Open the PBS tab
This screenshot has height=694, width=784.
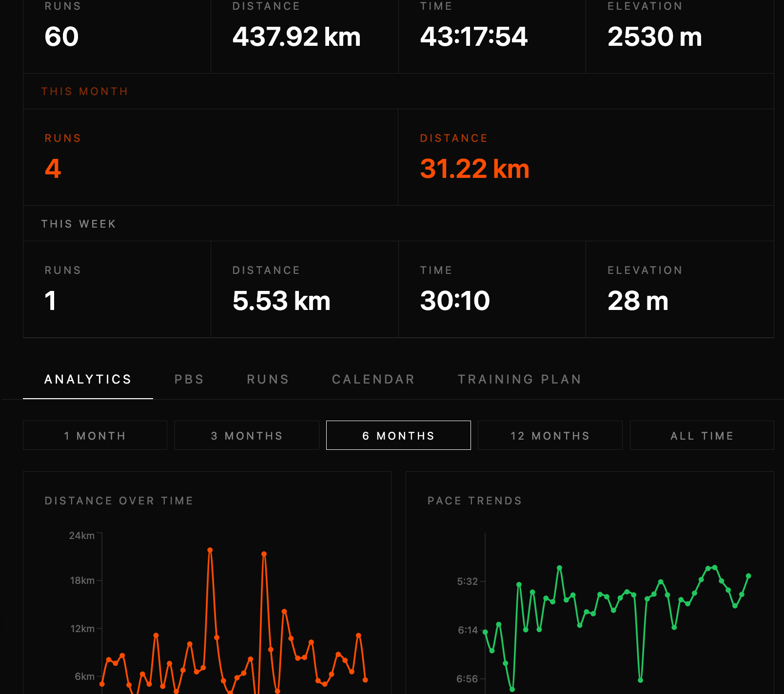[189, 379]
